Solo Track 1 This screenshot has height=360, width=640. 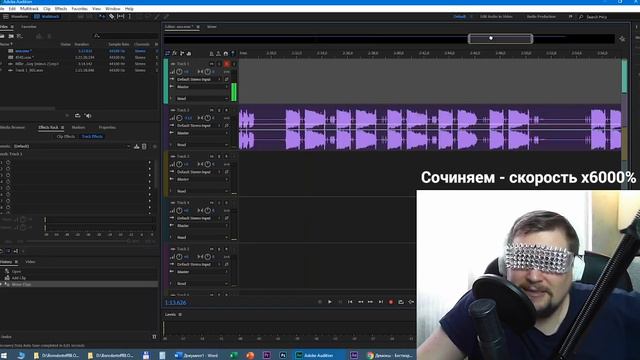(x=219, y=64)
